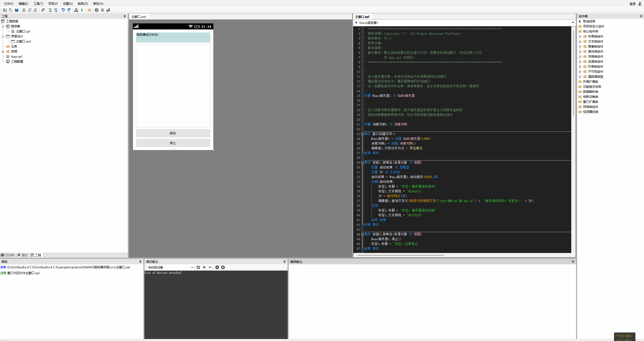
Task: Click 登录 login at top right
Action: pos(633,4)
